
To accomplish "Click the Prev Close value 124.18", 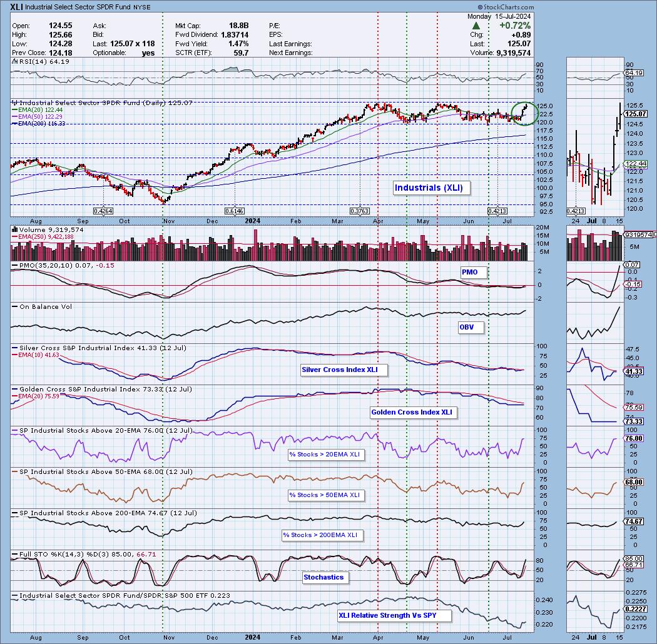I will [x=60, y=53].
